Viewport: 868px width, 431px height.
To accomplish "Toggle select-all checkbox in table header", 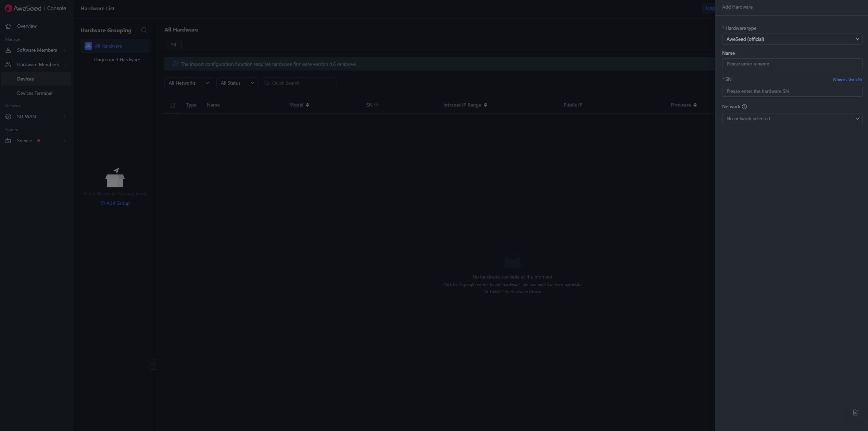I will click(x=172, y=105).
